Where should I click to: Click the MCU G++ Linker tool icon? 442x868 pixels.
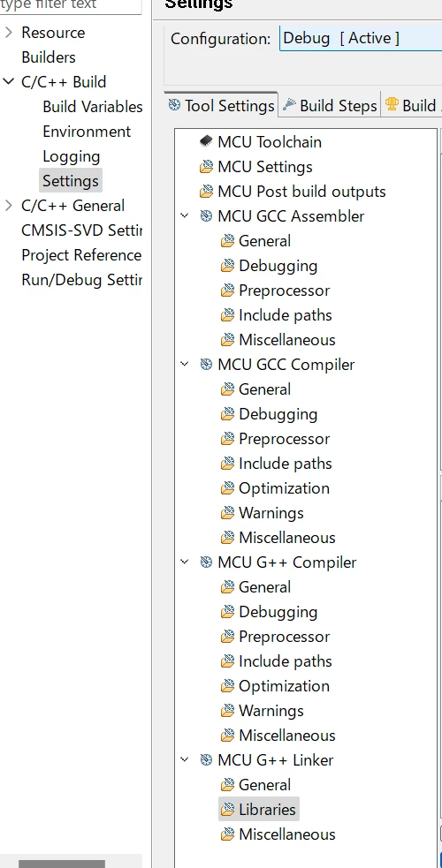[x=206, y=760]
